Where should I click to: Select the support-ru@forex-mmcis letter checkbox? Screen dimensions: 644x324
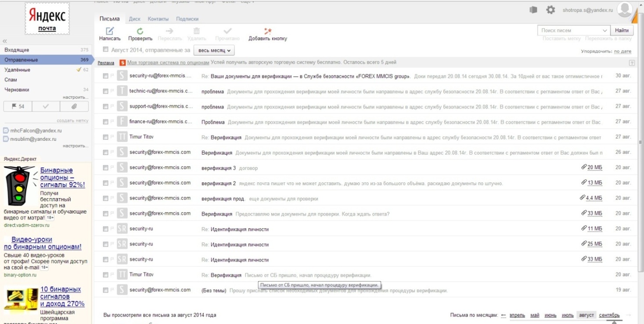tap(105, 107)
